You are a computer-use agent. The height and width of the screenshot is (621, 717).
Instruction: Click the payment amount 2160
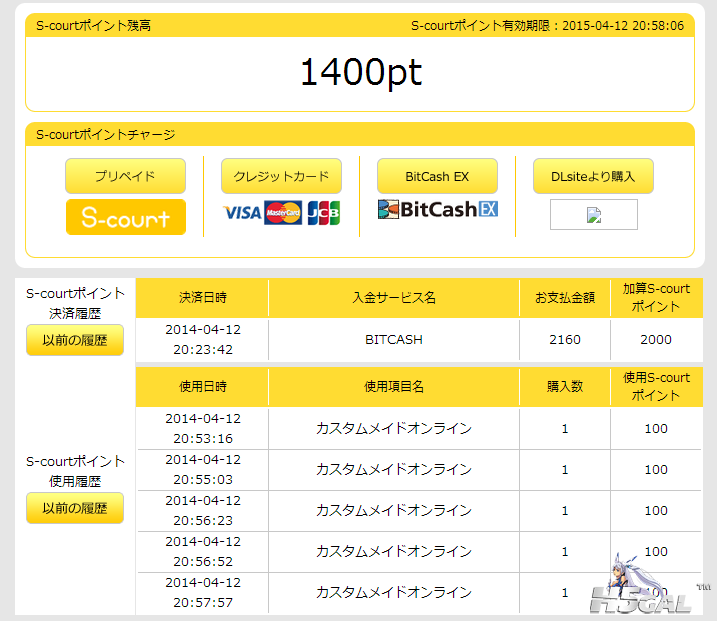click(565, 340)
